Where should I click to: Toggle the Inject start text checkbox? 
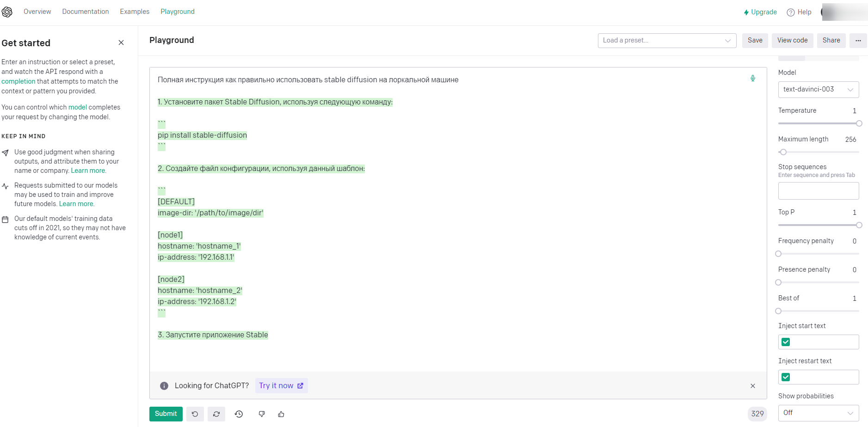tap(786, 342)
